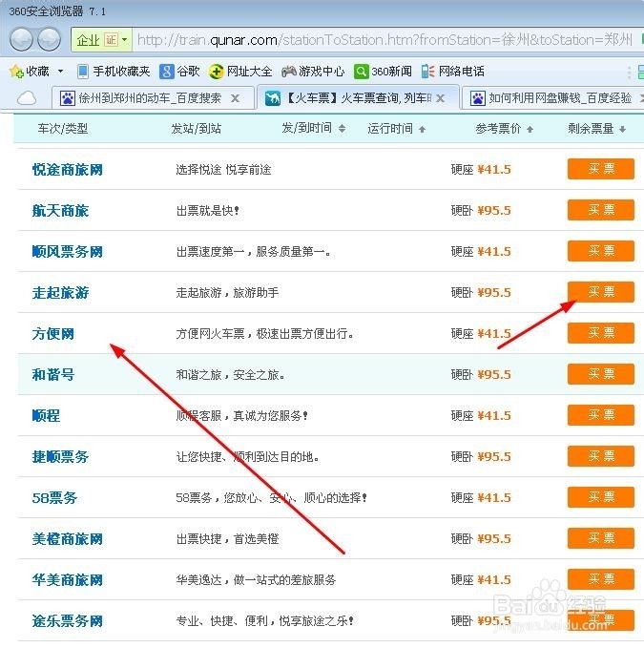Sort by 发/到时间 column
This screenshot has height=648, width=644.
[313, 129]
